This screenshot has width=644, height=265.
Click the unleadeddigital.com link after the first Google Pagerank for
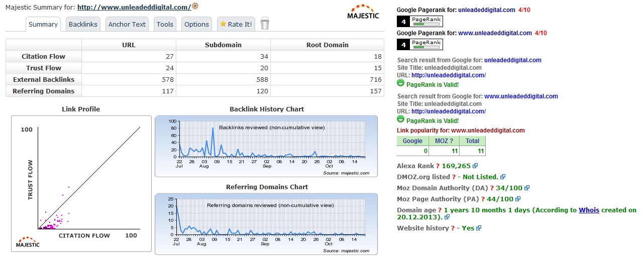click(x=487, y=10)
